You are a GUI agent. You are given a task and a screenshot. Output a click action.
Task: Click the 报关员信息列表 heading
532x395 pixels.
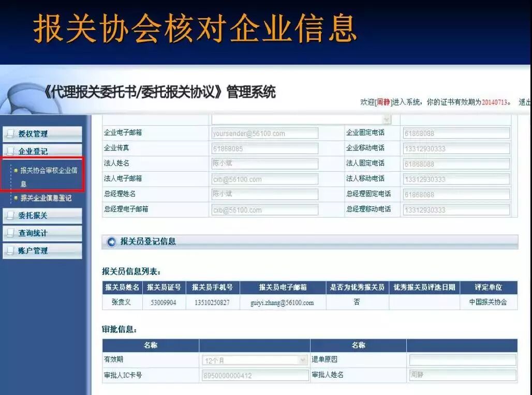click(x=131, y=271)
